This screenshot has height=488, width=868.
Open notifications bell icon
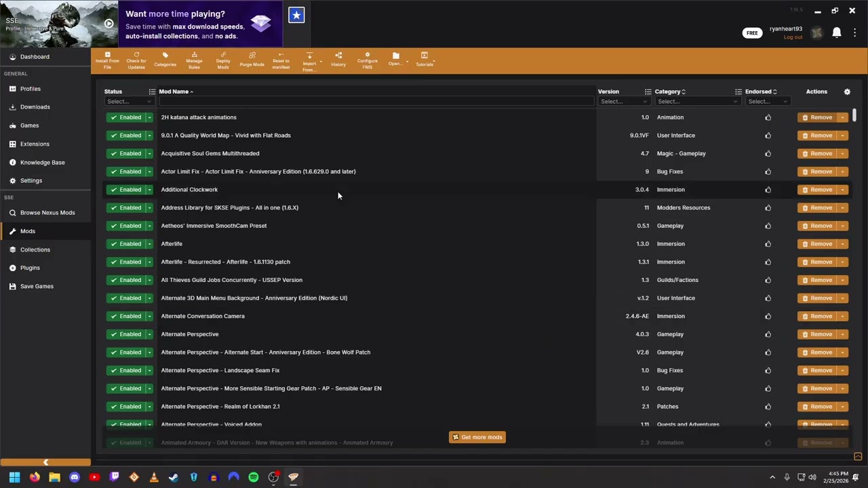(837, 33)
